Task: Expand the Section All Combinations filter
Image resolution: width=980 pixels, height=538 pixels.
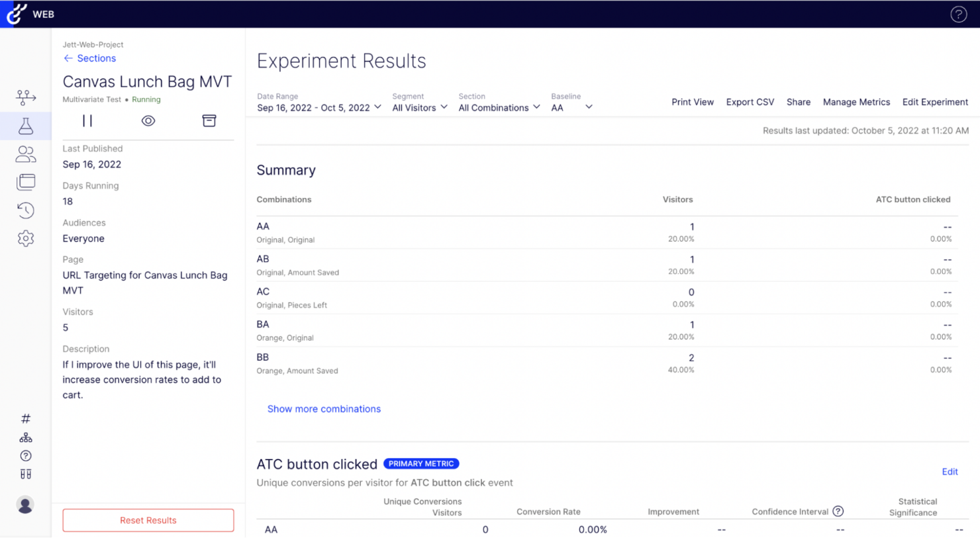Action: pyautogui.click(x=499, y=107)
